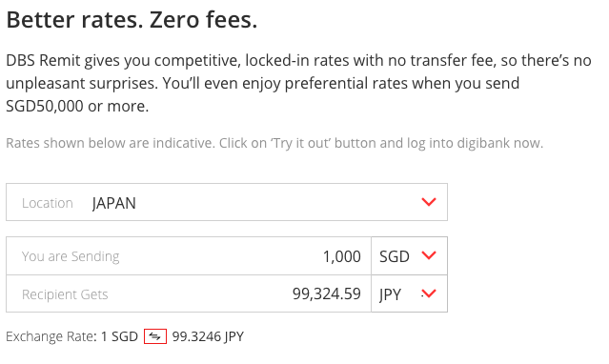
Task: Click the red chevron beside SGD
Action: (x=429, y=255)
